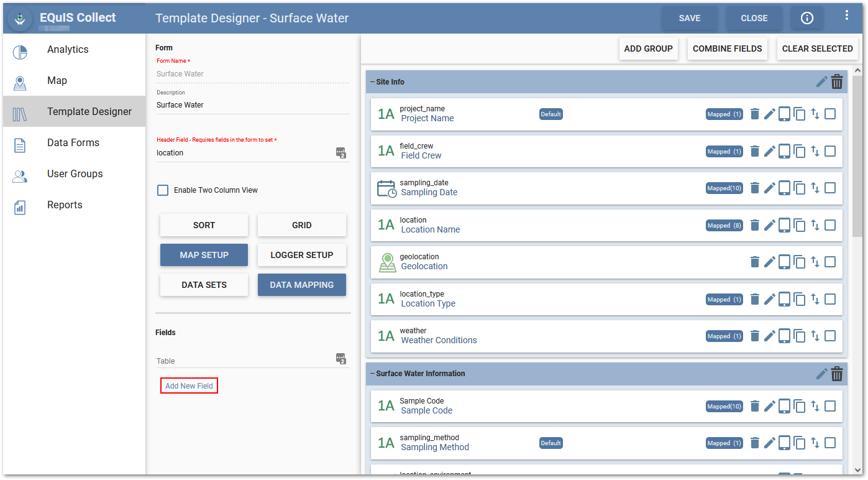
Task: Select the location_type field checkbox
Action: (x=830, y=299)
